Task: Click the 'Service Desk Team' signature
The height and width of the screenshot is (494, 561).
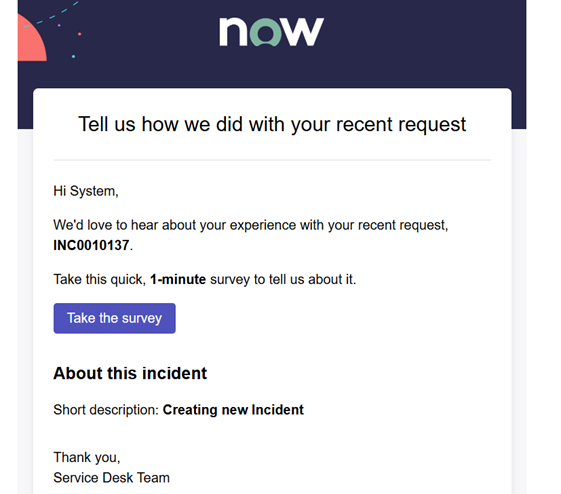Action: click(112, 478)
